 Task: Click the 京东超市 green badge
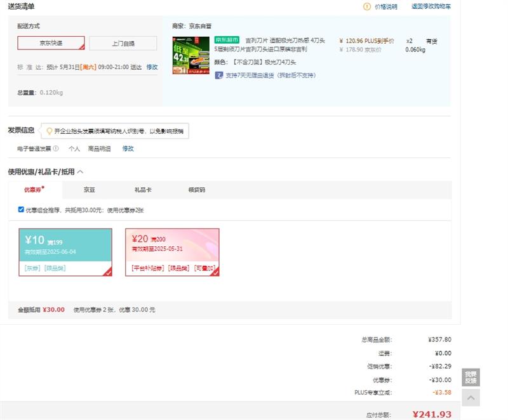[227, 40]
